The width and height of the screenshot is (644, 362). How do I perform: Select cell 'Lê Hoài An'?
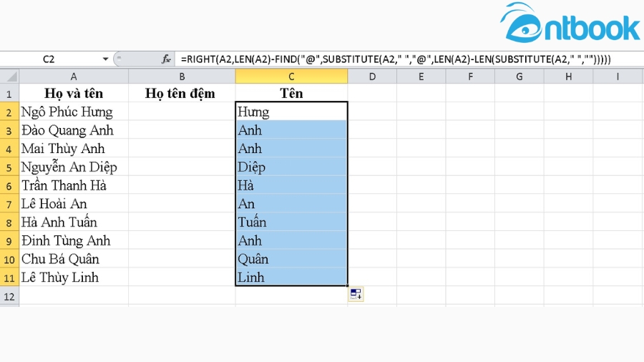tap(74, 204)
